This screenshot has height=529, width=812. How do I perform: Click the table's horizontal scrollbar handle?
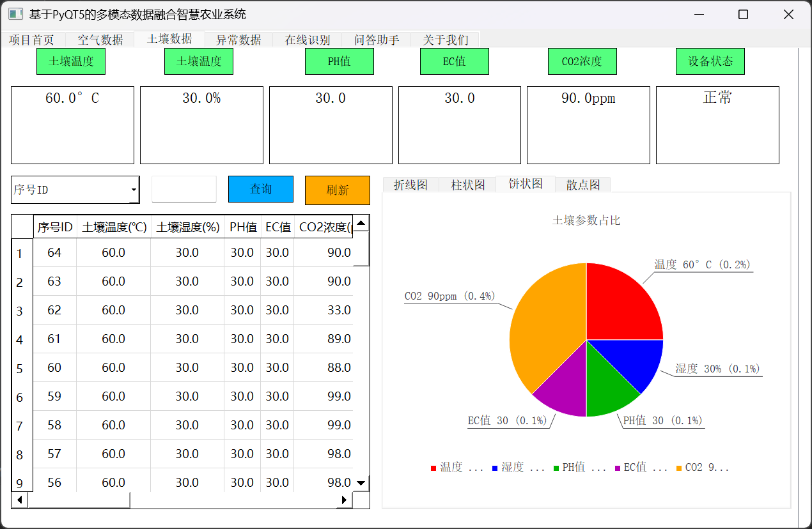click(79, 500)
